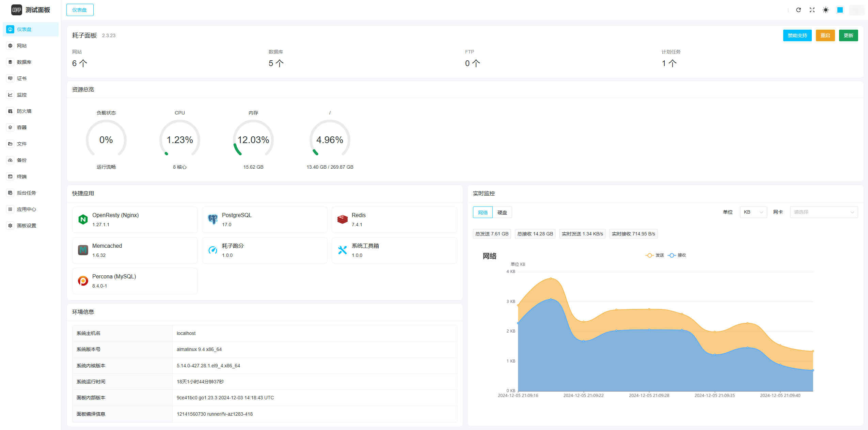Image resolution: width=868 pixels, height=430 pixels.
Task: Open the blue theme color swatch
Action: coord(840,10)
